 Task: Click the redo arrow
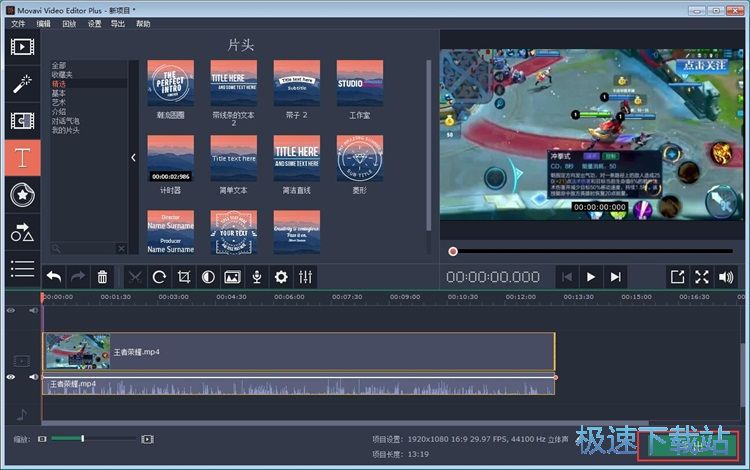[x=78, y=277]
